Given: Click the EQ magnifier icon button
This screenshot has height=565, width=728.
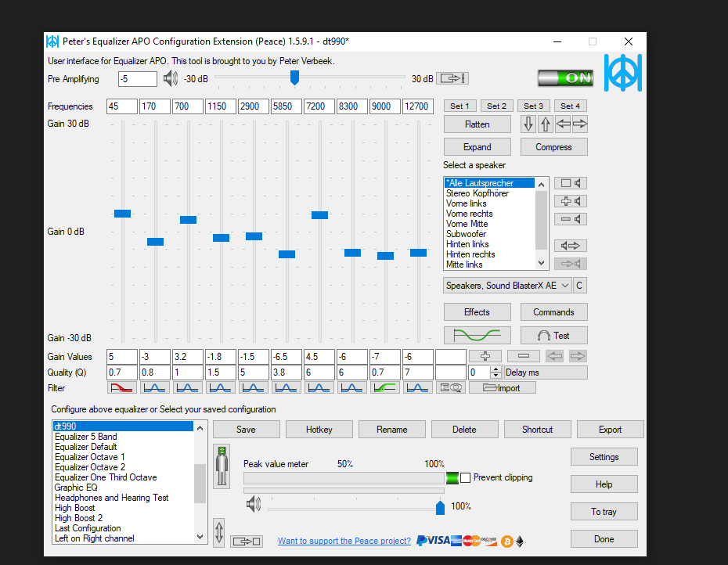Looking at the screenshot, I should 451,388.
